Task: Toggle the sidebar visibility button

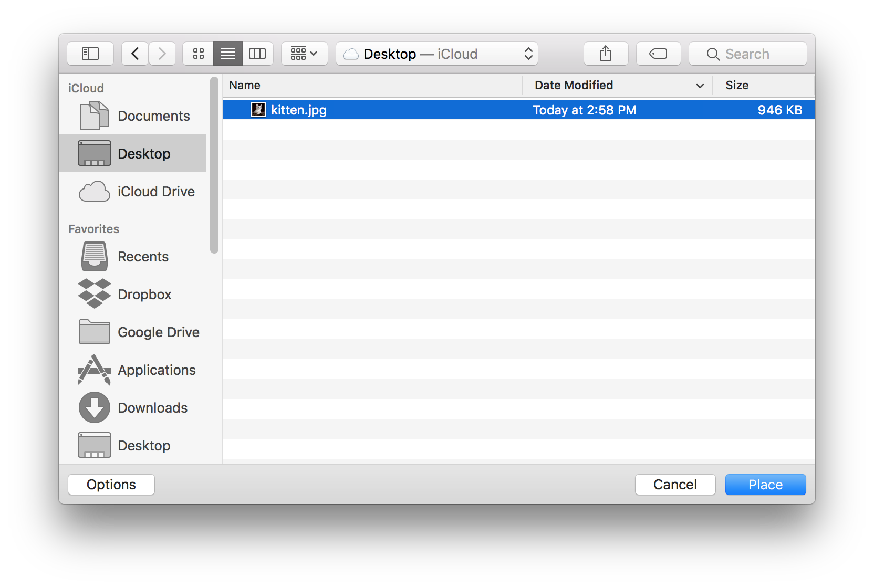Action: [x=90, y=54]
